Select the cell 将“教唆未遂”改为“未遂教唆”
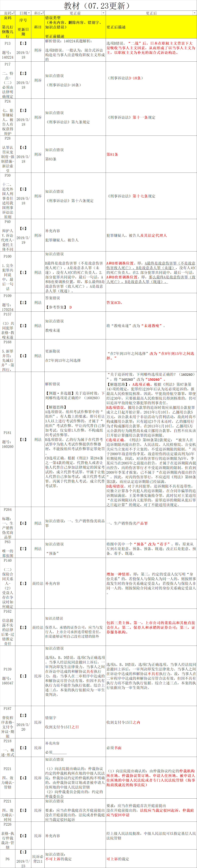The width and height of the screenshot is (197, 868). tap(151, 326)
